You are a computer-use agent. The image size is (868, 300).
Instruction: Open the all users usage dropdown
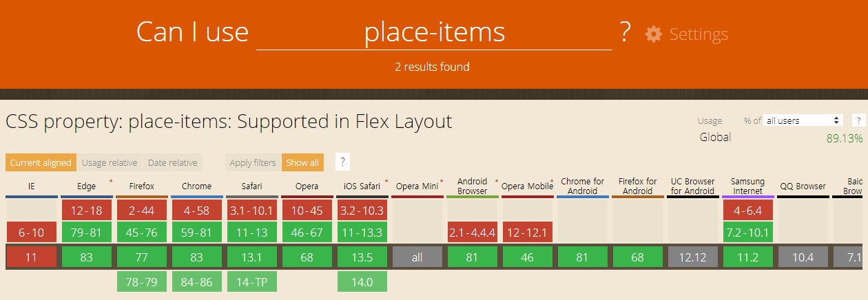pyautogui.click(x=804, y=120)
